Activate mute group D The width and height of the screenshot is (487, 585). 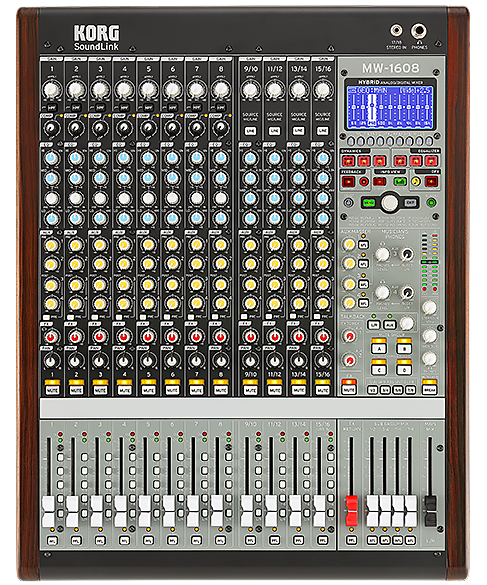tap(404, 369)
